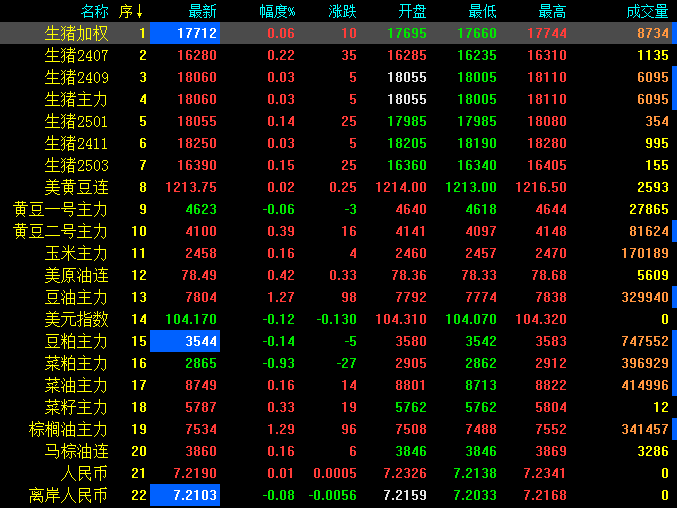This screenshot has width=677, height=508.
Task: Click highest price 1216.50
Action: 541,187
